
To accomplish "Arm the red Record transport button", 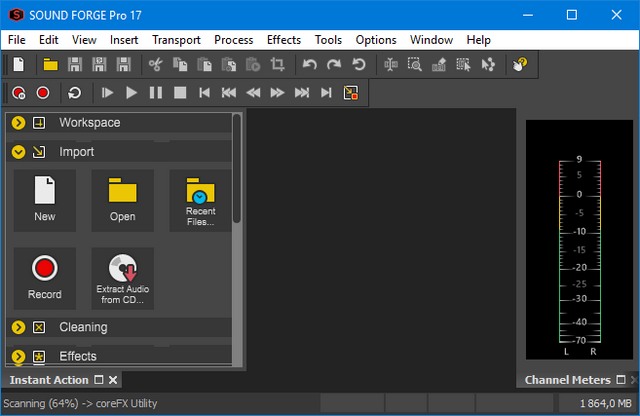I will click(x=43, y=93).
